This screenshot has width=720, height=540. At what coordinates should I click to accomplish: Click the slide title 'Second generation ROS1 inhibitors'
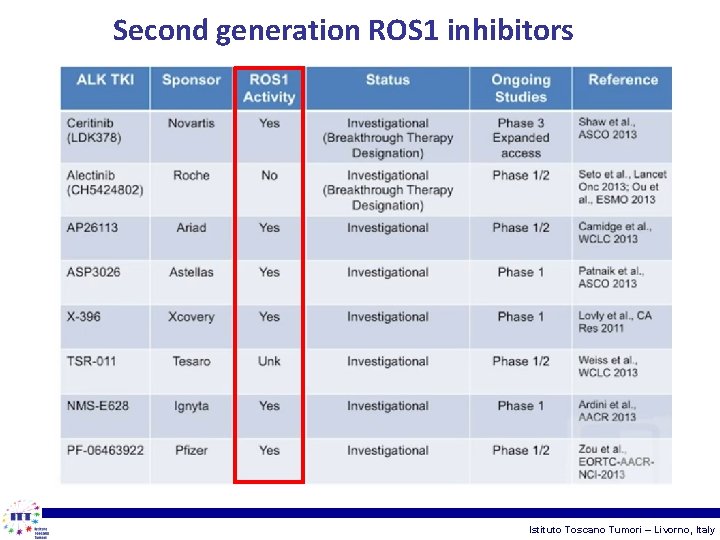click(x=343, y=30)
